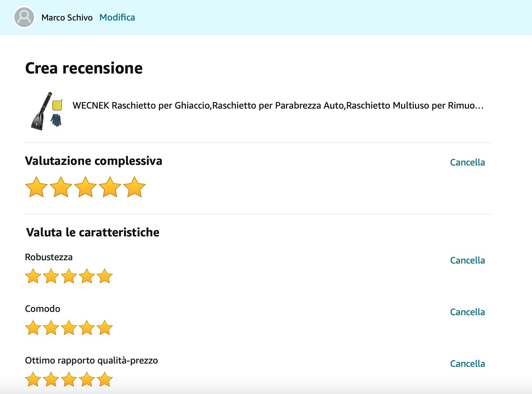The image size is (532, 394).
Task: Rate Ottimo rapporto qualità-prezzo two stars
Action: pyautogui.click(x=51, y=379)
